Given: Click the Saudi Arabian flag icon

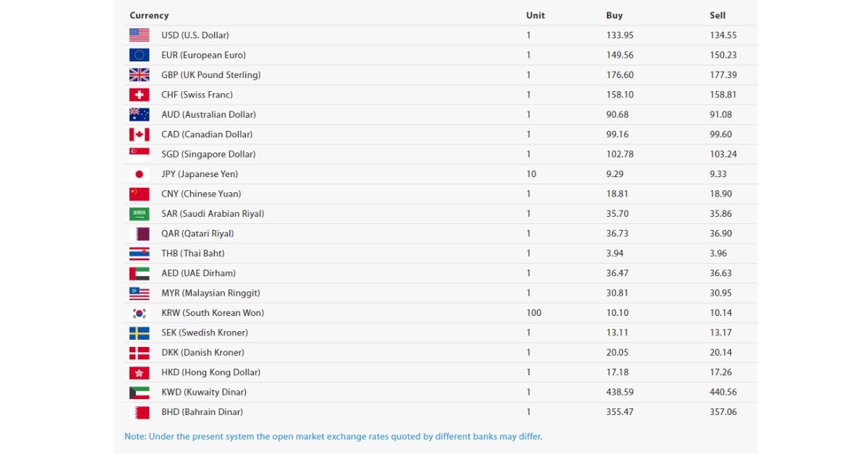Looking at the screenshot, I should (x=140, y=214).
